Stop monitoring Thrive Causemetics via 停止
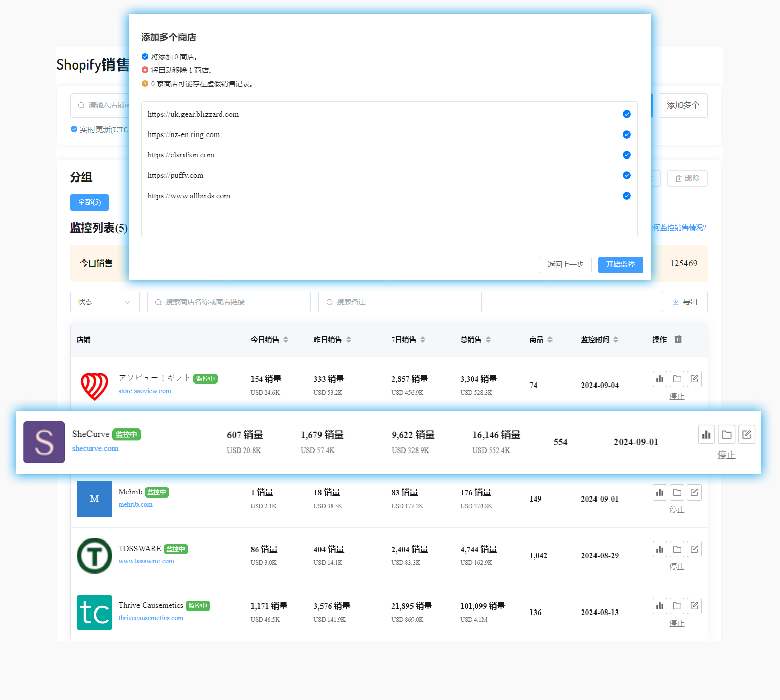 click(677, 623)
